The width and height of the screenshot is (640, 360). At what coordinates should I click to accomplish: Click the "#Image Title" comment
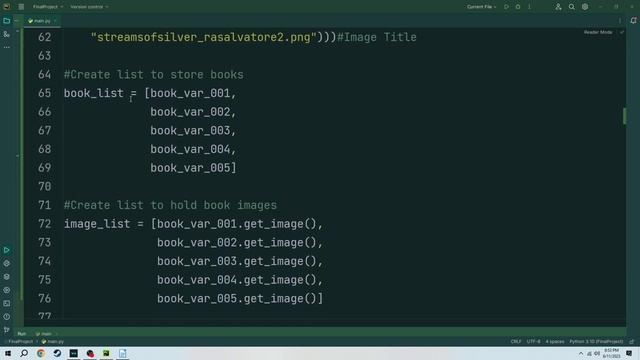[377, 37]
